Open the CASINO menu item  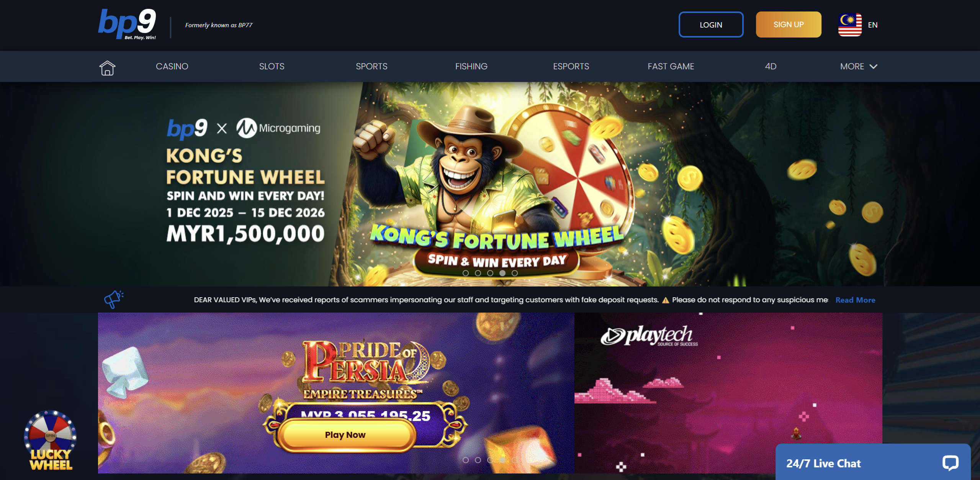172,66
